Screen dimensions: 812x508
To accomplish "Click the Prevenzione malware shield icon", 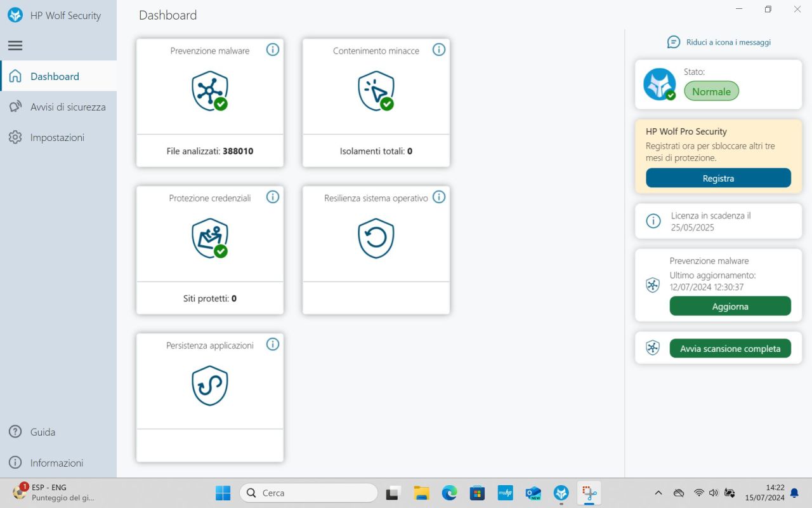I will pyautogui.click(x=210, y=91).
